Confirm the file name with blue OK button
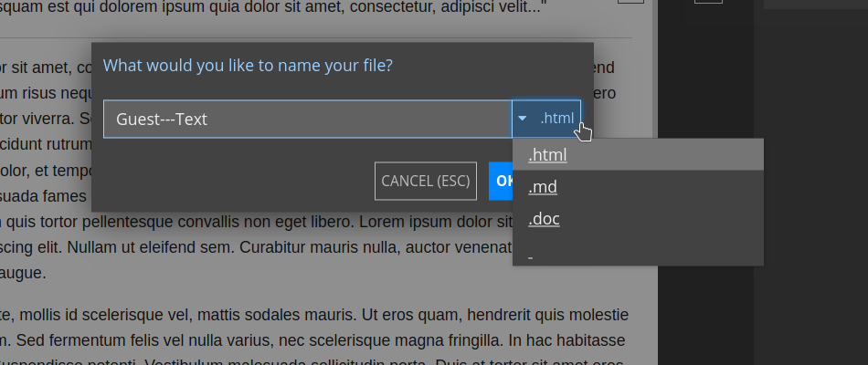 pos(501,181)
